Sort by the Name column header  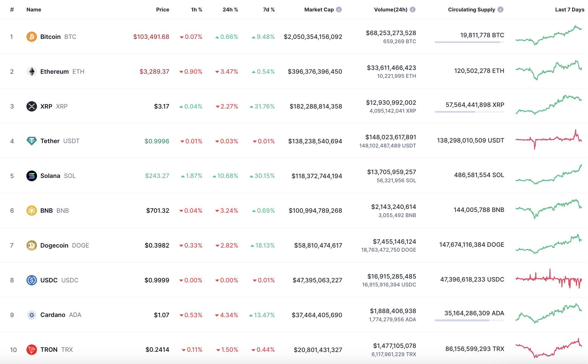34,10
